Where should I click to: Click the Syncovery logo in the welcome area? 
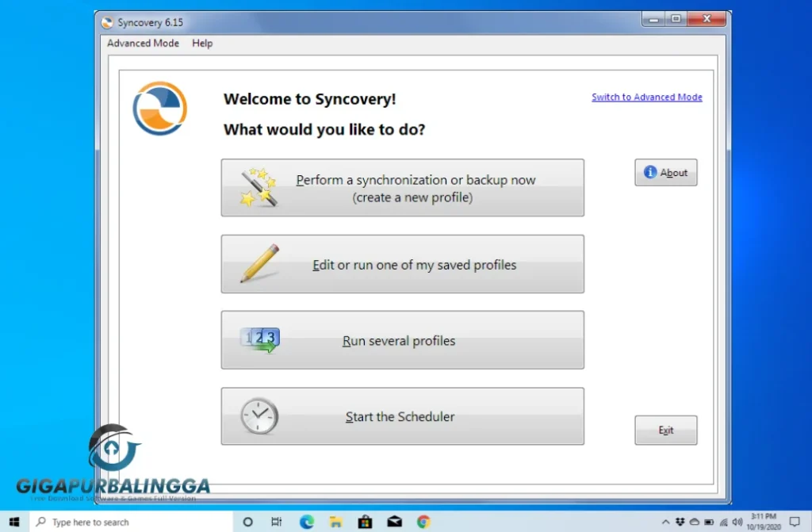159,108
